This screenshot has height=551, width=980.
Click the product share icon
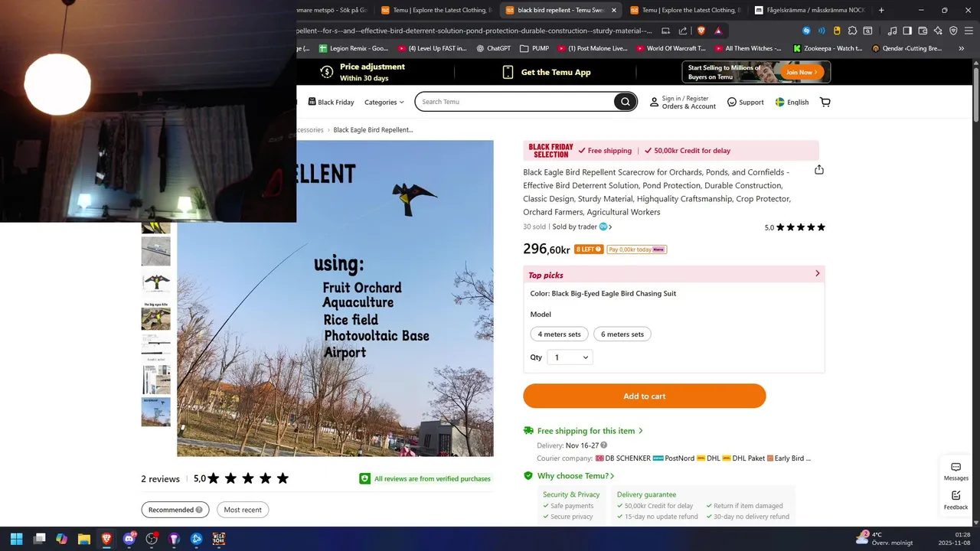point(819,170)
